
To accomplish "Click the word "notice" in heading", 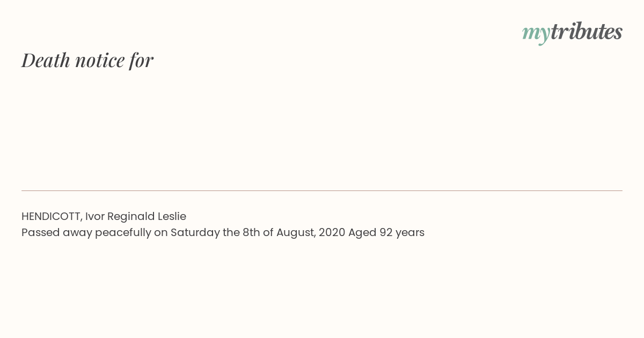I will pyautogui.click(x=100, y=61).
